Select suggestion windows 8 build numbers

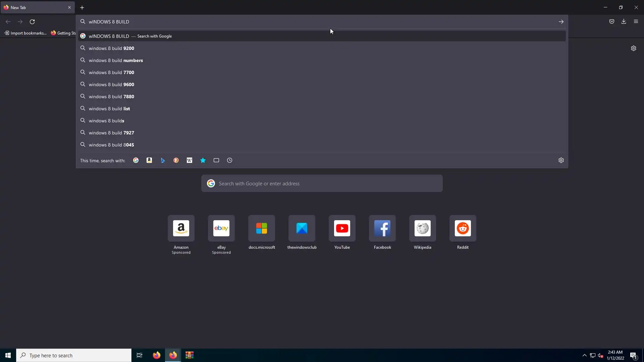coord(116,60)
